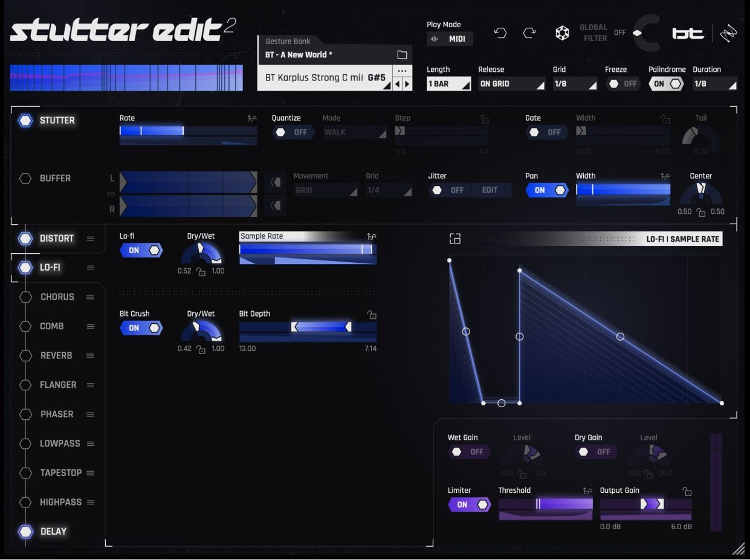Image resolution: width=750 pixels, height=560 pixels.
Task: Disable the Limiter toggle
Action: (469, 504)
